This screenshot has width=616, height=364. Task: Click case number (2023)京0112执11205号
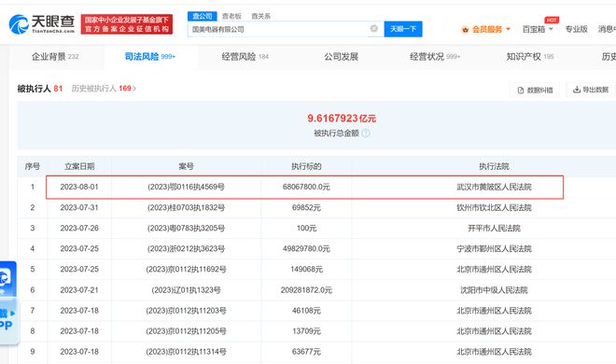tap(186, 331)
